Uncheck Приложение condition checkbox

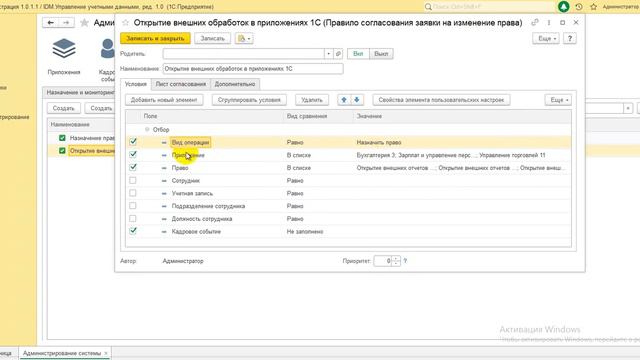click(133, 155)
